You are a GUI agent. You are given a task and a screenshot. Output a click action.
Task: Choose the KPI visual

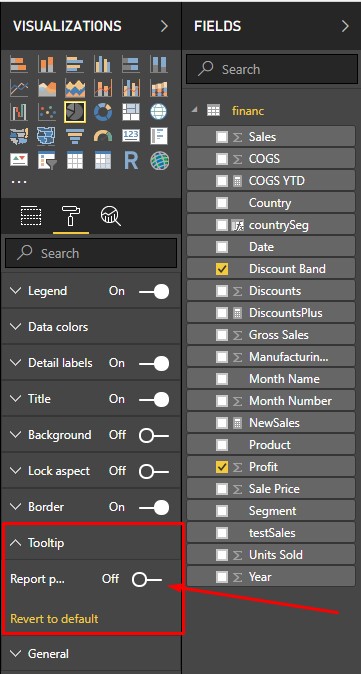tap(18, 160)
